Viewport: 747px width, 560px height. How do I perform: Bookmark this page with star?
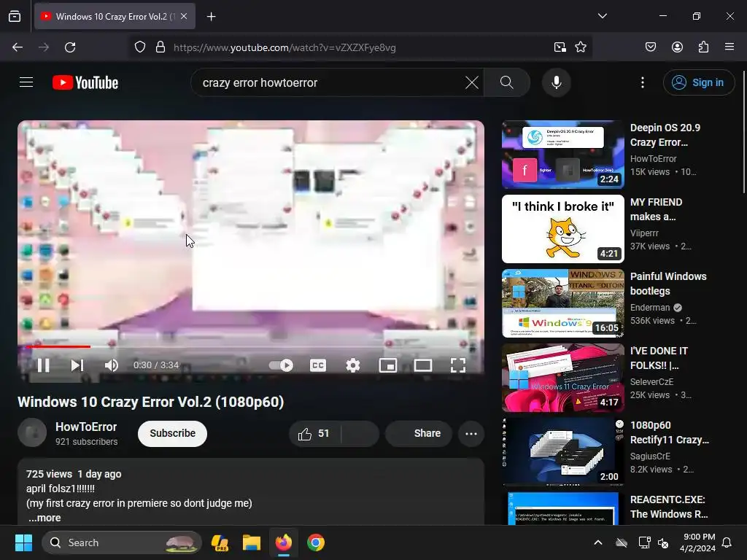tap(580, 47)
